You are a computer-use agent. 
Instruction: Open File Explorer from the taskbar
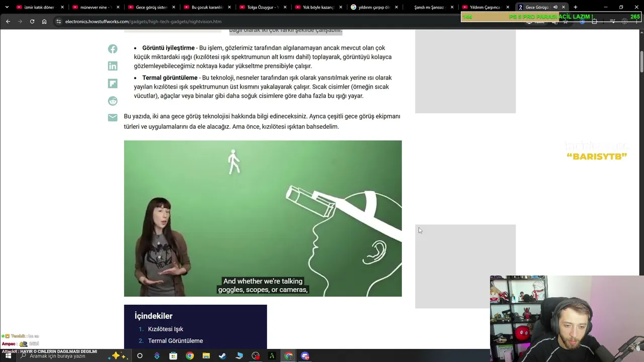click(206, 356)
